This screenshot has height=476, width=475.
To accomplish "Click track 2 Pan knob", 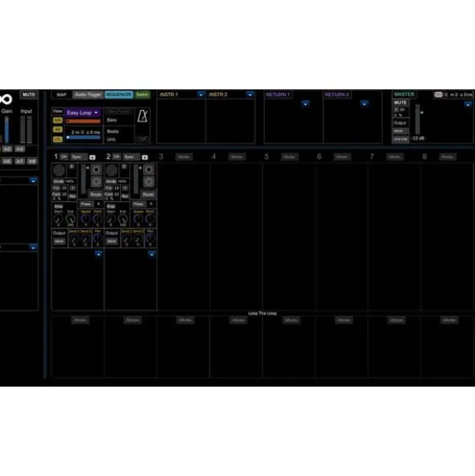I will 150,238.
